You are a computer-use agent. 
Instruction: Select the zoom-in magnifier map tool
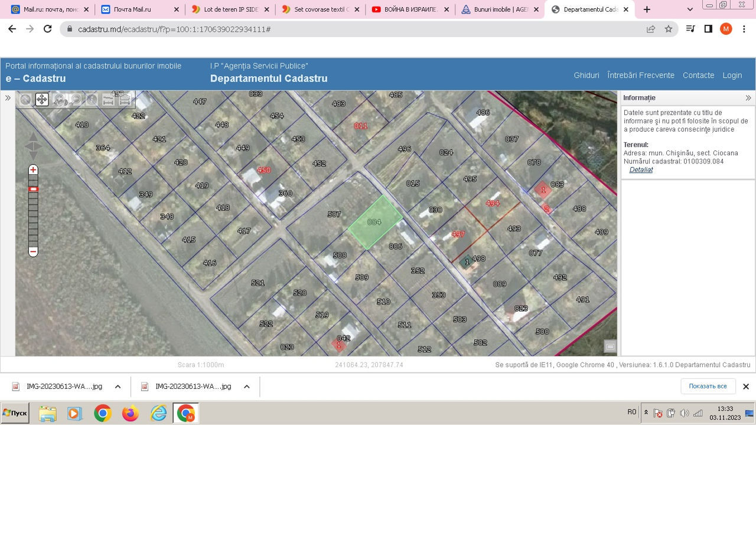[x=58, y=99]
